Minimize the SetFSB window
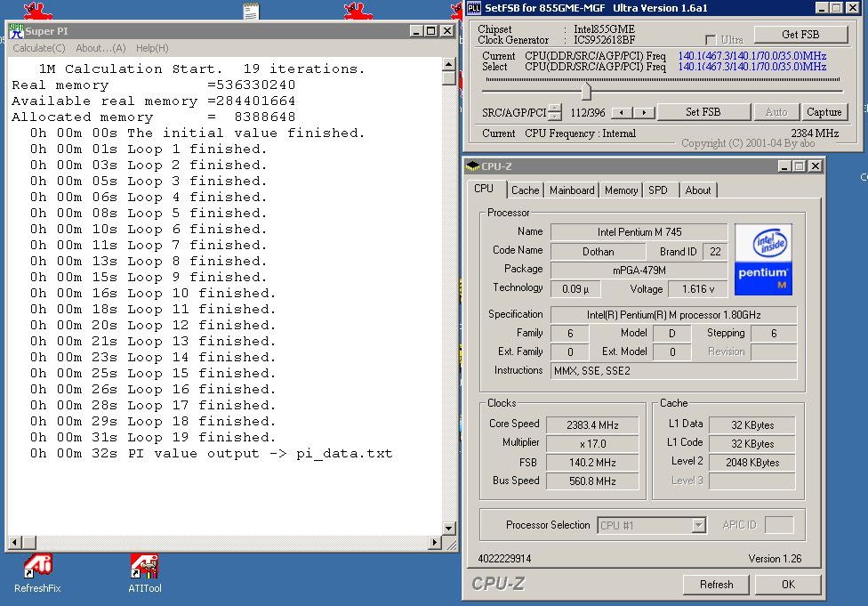Image resolution: width=868 pixels, height=606 pixels. (x=822, y=8)
